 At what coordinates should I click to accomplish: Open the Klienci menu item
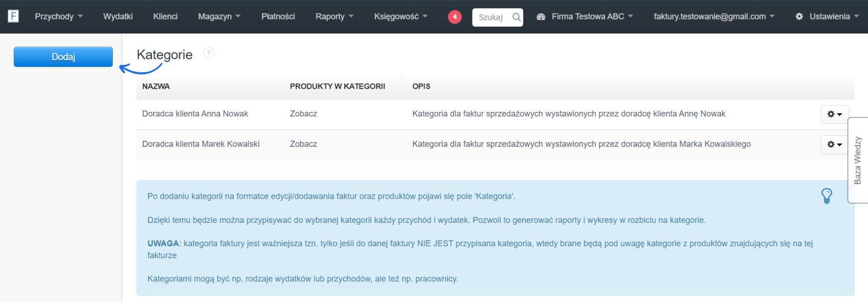pos(165,16)
